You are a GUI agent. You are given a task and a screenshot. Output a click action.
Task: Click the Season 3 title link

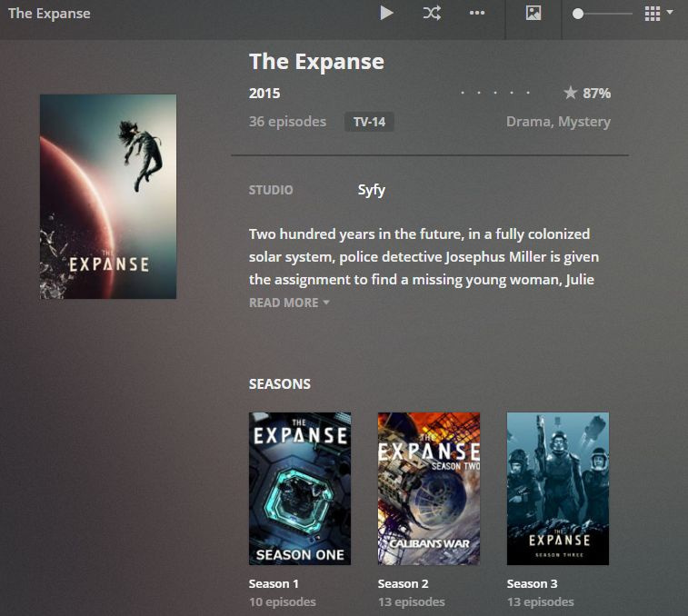(532, 584)
